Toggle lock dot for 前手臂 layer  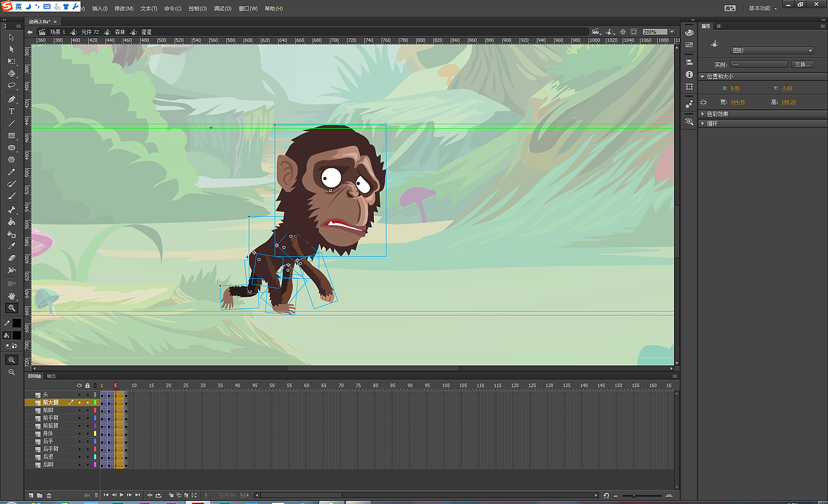click(87, 418)
